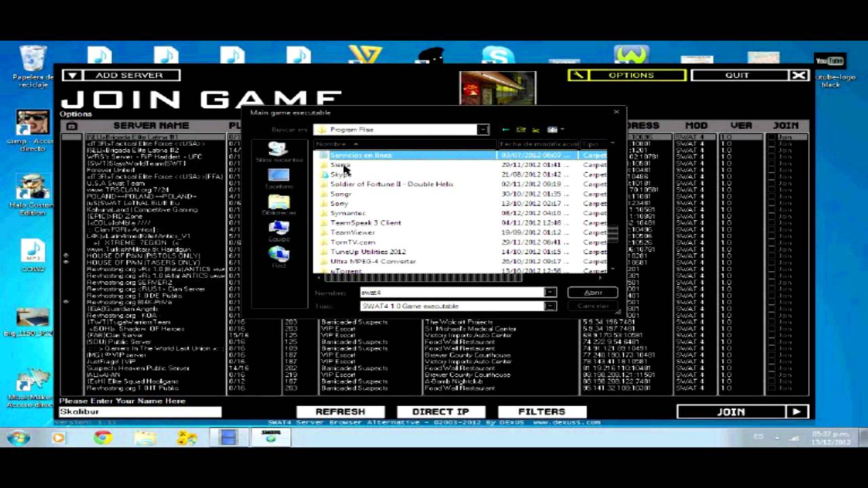Viewport: 868px width, 488px height.
Task: Open the ADD SERVER dropdown arrow
Action: click(73, 75)
